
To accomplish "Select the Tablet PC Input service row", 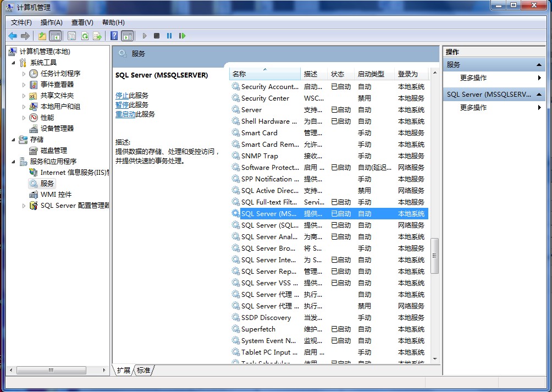I will pos(329,352).
